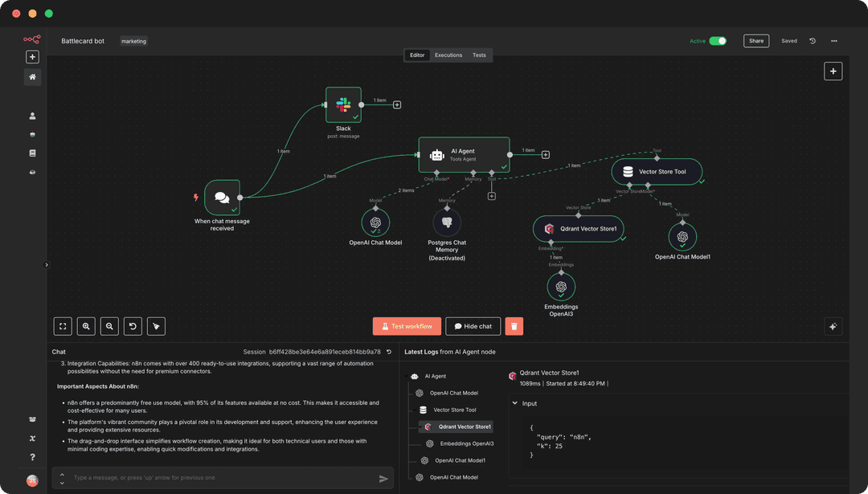Screen dimensions: 868x494
Task: Switch to the Executions tab
Action: [448, 55]
